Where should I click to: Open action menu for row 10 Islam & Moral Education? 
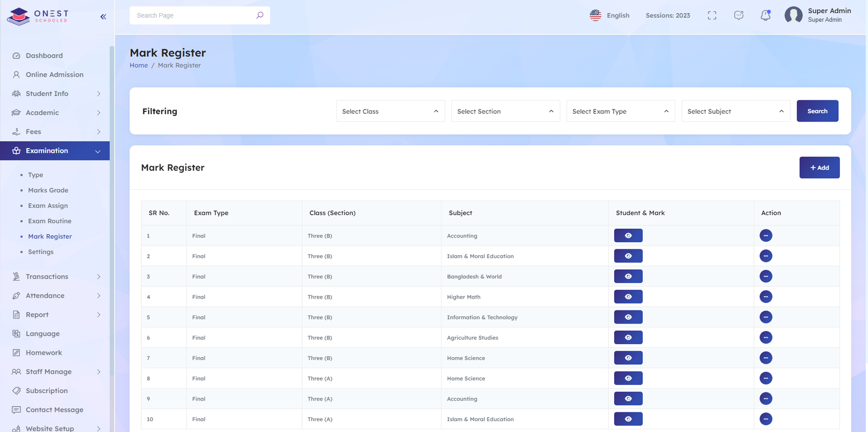click(x=765, y=419)
